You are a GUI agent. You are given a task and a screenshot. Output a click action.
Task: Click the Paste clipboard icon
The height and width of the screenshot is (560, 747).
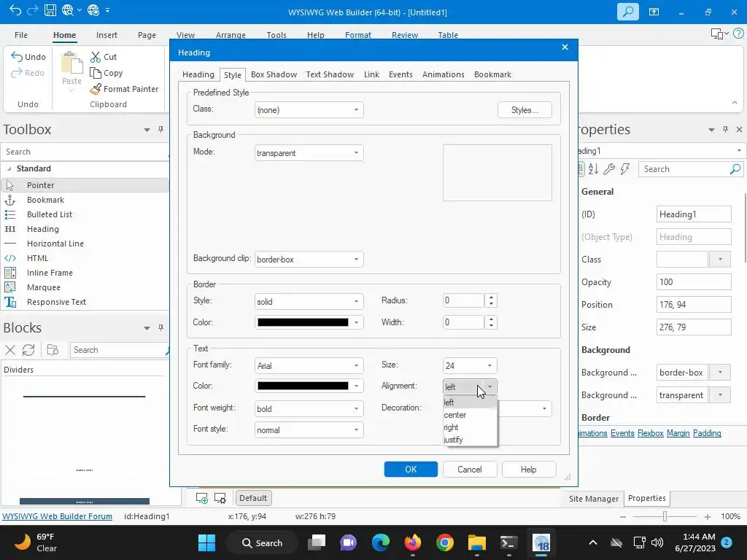[72, 63]
